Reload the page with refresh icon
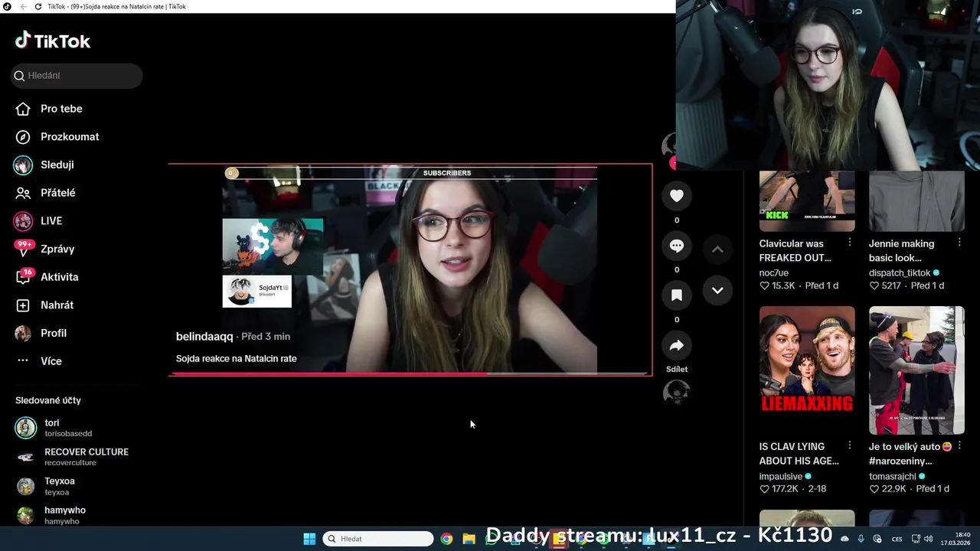This screenshot has width=980, height=551. [38, 6]
